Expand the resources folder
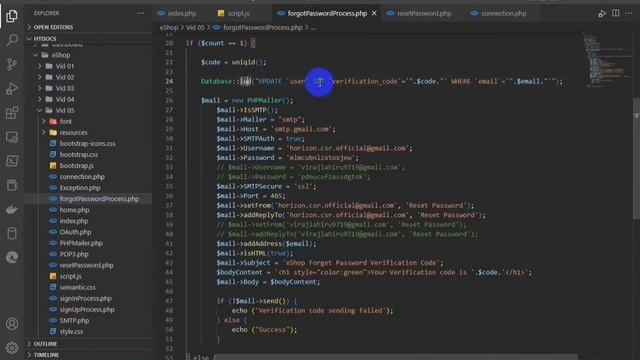The width and height of the screenshot is (640, 360). point(73,132)
